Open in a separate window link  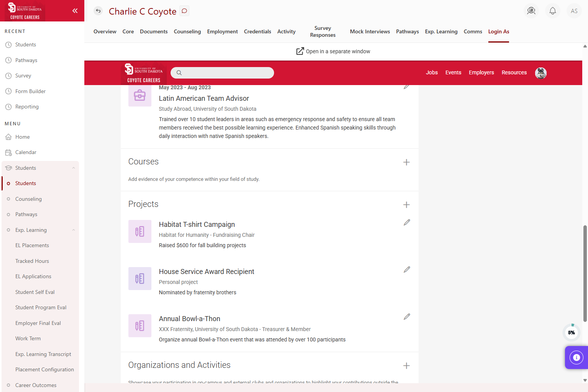click(333, 51)
